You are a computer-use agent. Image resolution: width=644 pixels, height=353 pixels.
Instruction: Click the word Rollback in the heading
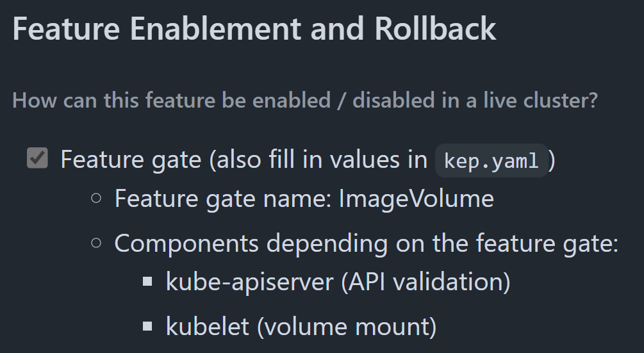point(435,29)
